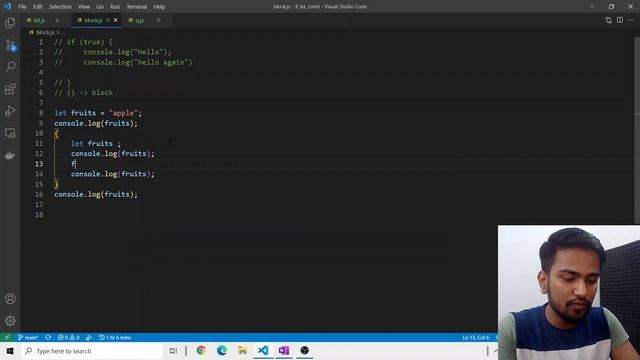This screenshot has width=640, height=360.
Task: Click block.js in the breadcrumb path
Action: point(45,32)
